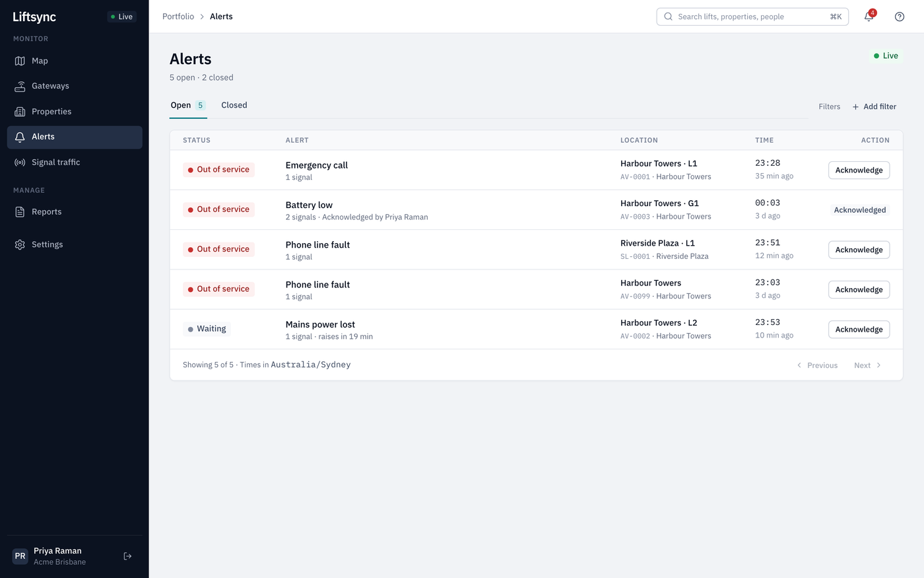Click Previous page button

coord(817,365)
